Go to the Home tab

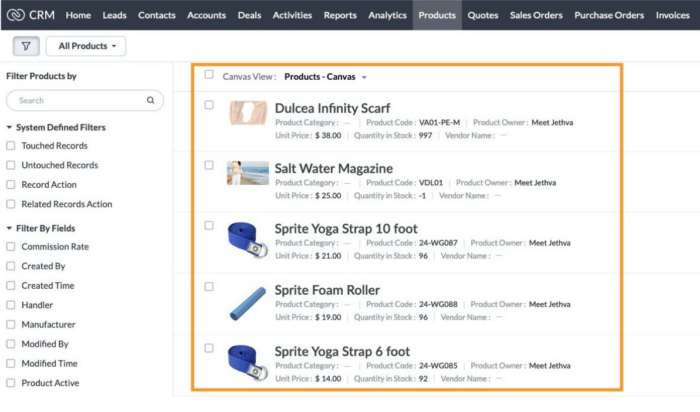(78, 15)
